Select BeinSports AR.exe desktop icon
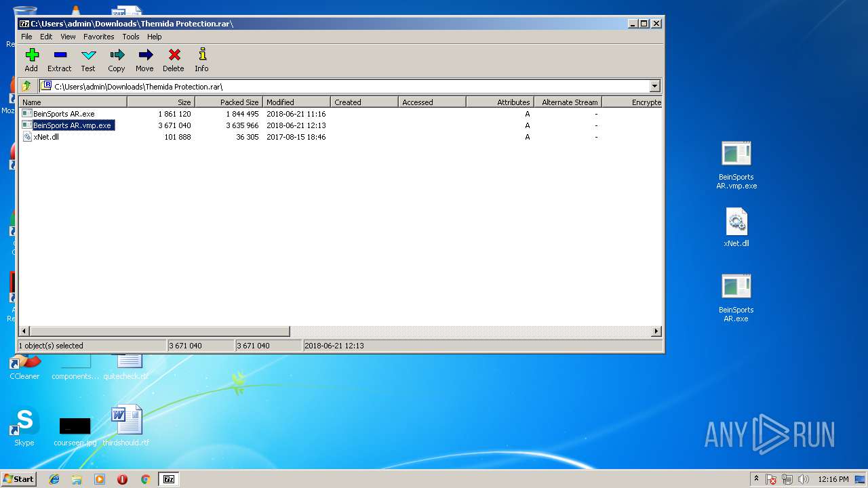 point(736,298)
